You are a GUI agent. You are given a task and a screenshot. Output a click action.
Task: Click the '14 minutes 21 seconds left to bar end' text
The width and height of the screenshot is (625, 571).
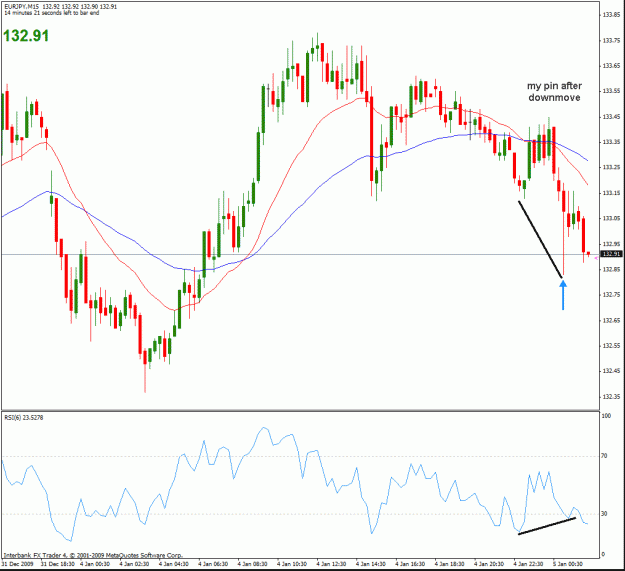tap(51, 13)
